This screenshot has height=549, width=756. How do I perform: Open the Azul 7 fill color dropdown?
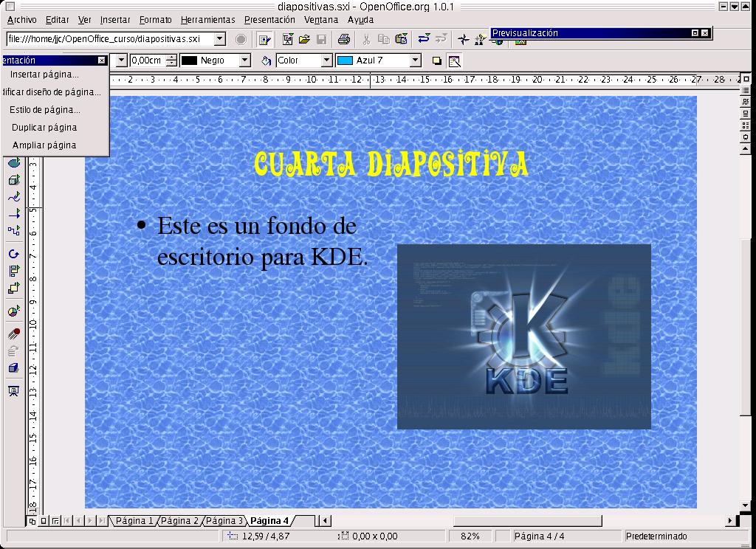tap(415, 61)
